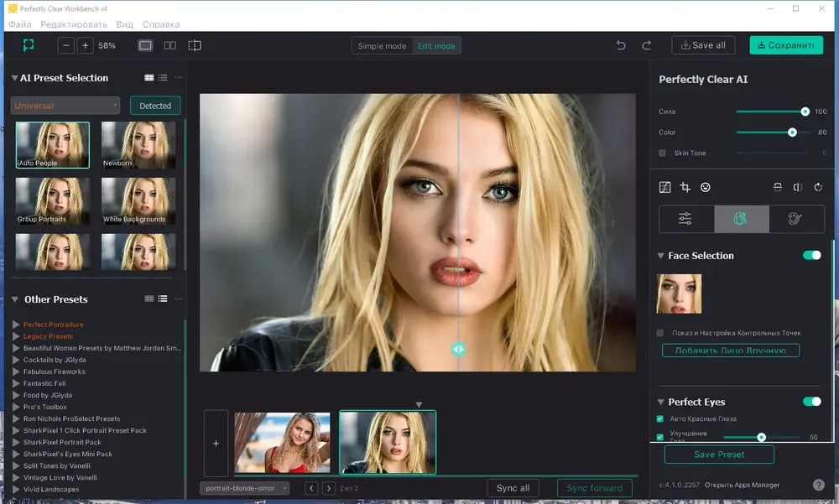Open the Universal preset dropdown
The image size is (839, 504).
pos(65,106)
